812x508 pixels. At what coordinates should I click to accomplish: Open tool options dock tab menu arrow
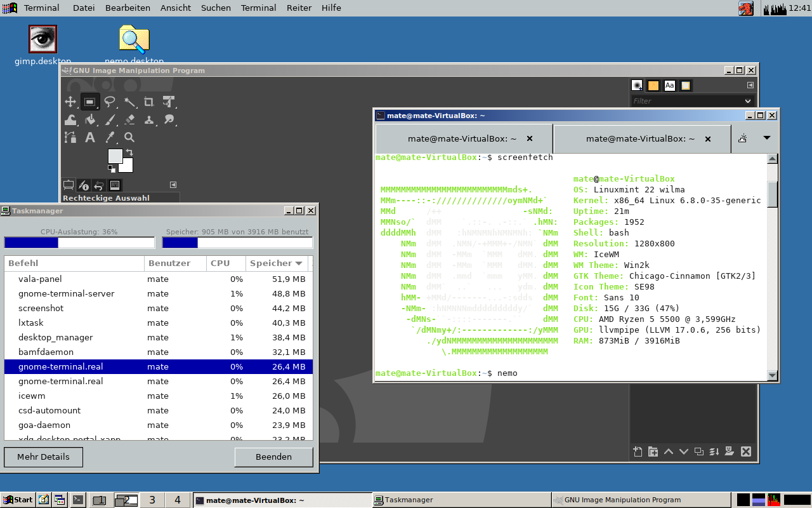pos(173,185)
